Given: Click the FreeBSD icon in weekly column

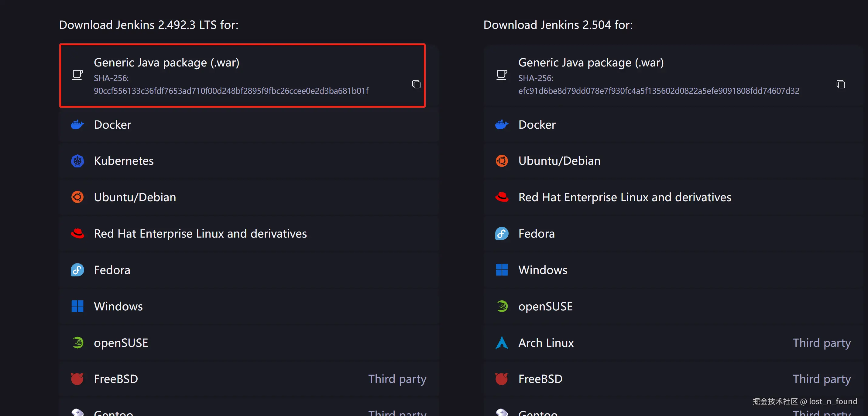Looking at the screenshot, I should pyautogui.click(x=502, y=379).
